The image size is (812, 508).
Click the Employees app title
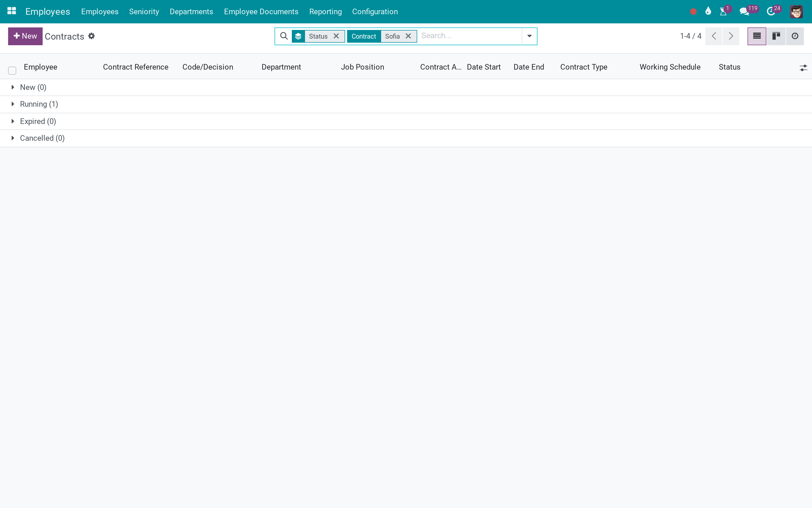pos(48,12)
